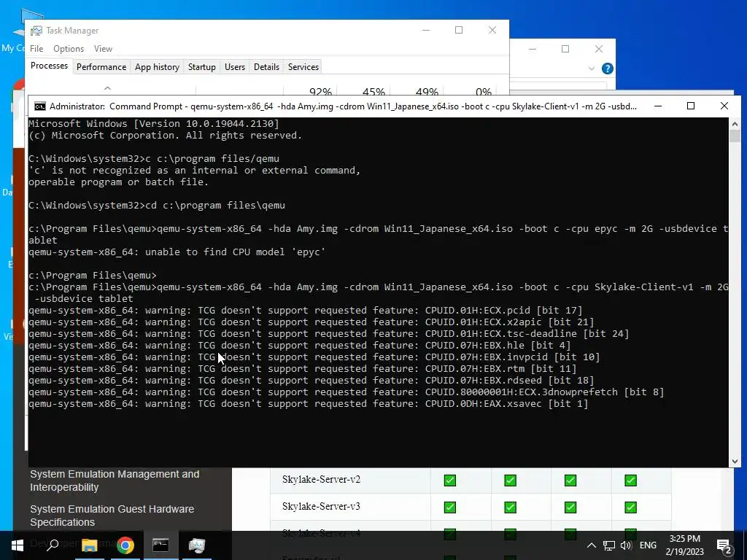This screenshot has width=747, height=560.
Task: Sort by the 0% network column
Action: [483, 91]
